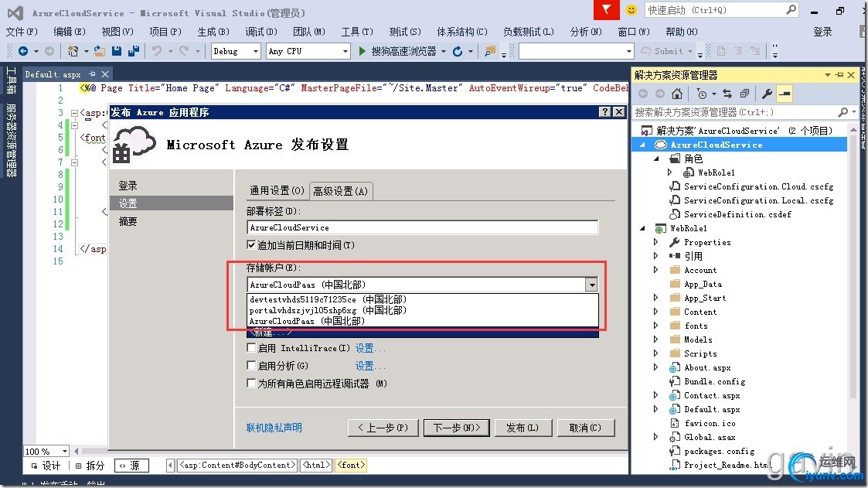The image size is (868, 488).
Task: Switch to the Advanced Settings tab
Action: (340, 191)
